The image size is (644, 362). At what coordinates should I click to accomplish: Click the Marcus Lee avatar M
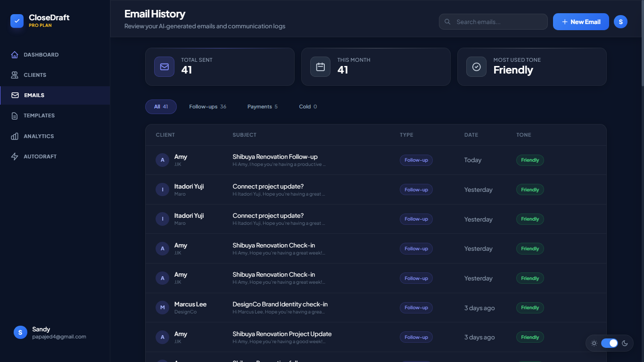(163, 307)
